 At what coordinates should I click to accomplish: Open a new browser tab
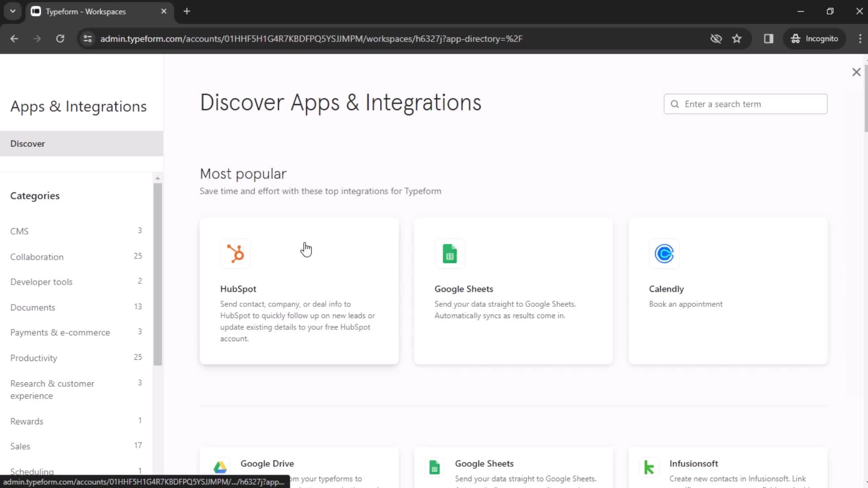point(187,11)
